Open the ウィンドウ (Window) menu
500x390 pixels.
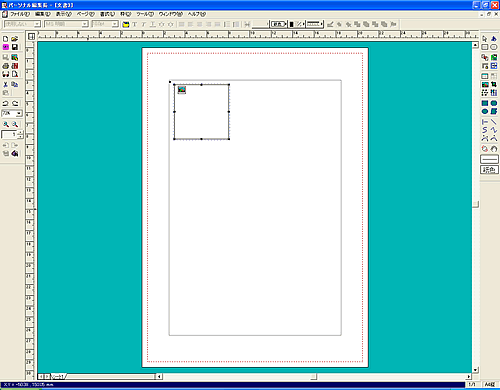click(170, 14)
